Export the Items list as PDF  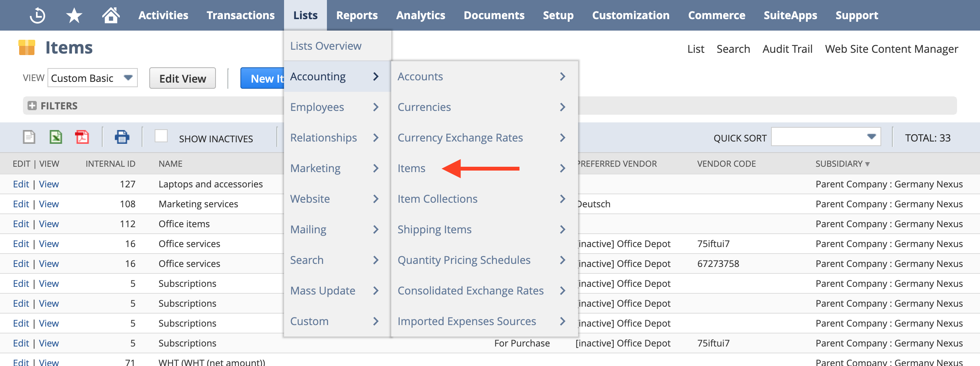click(x=82, y=137)
